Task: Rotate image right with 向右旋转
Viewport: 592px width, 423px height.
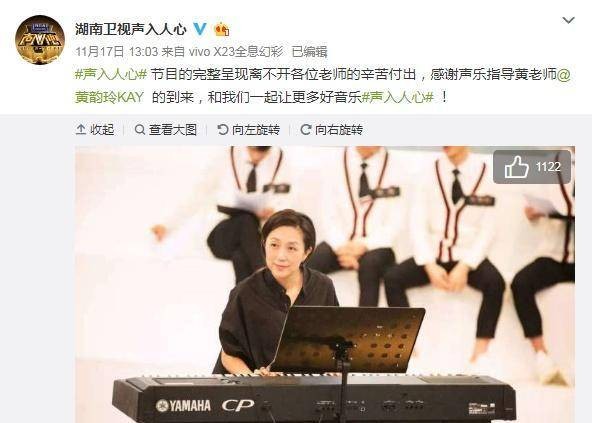Action: point(331,130)
